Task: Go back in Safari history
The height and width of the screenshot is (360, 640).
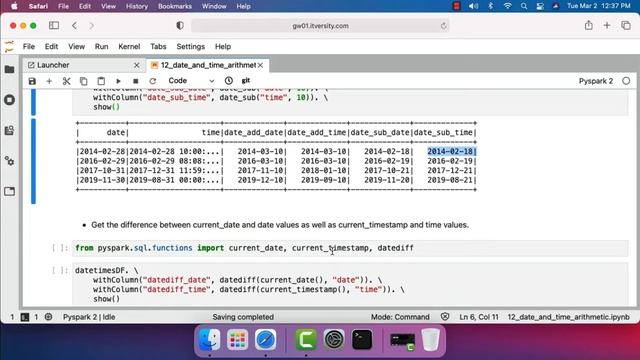Action: pos(74,25)
